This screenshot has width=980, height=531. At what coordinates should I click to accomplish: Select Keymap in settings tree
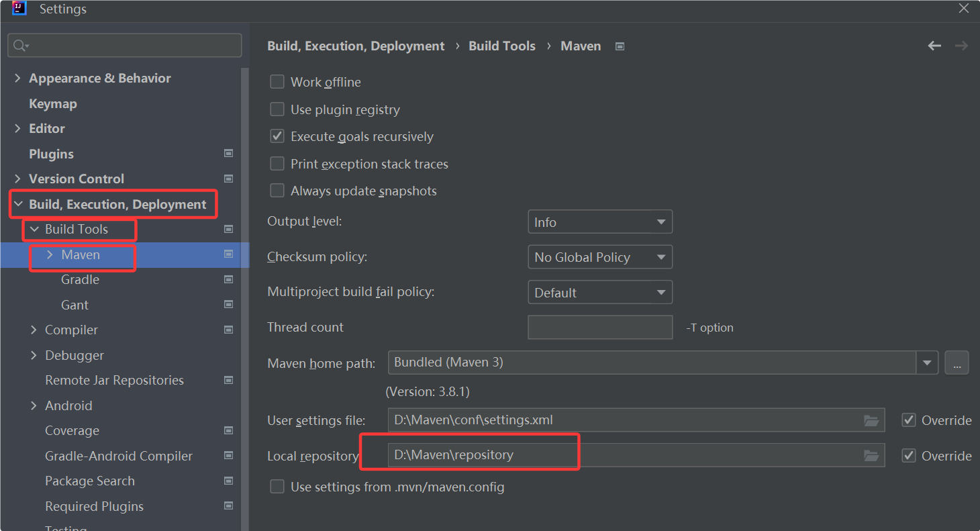[53, 103]
